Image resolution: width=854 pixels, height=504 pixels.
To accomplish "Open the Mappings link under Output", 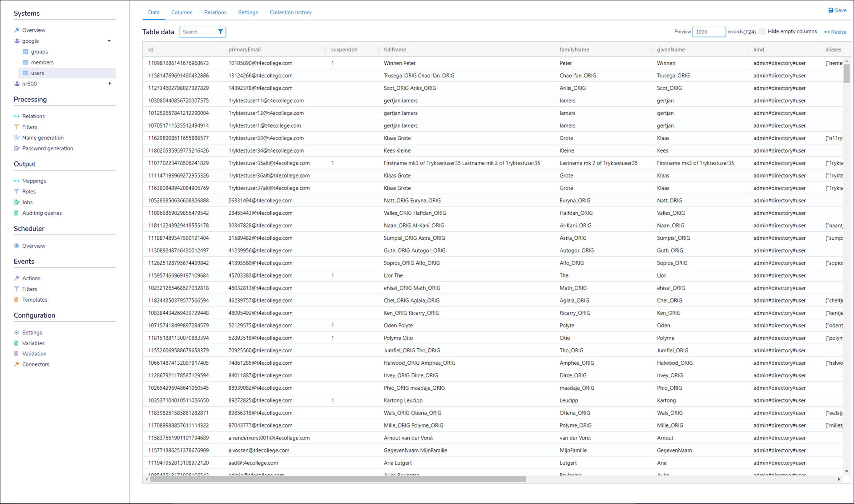I will (x=34, y=181).
